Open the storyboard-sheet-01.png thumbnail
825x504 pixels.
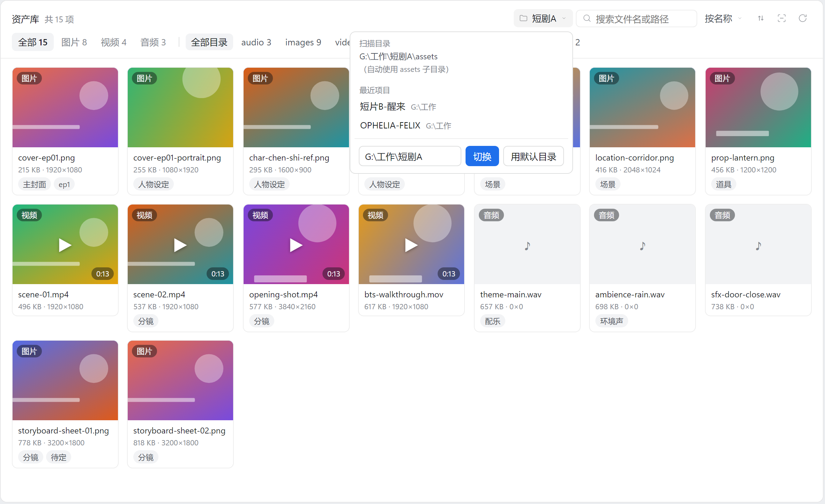pos(65,380)
